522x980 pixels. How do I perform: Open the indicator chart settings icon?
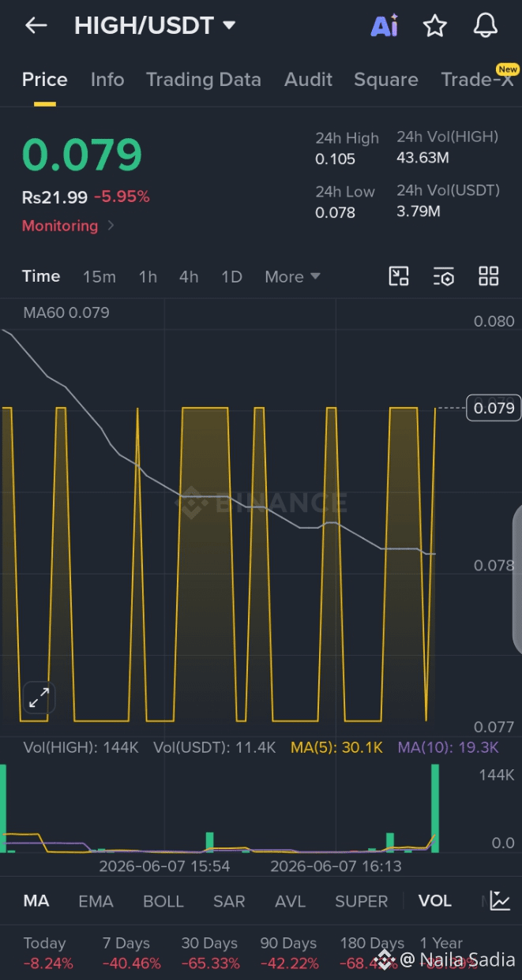(x=500, y=901)
